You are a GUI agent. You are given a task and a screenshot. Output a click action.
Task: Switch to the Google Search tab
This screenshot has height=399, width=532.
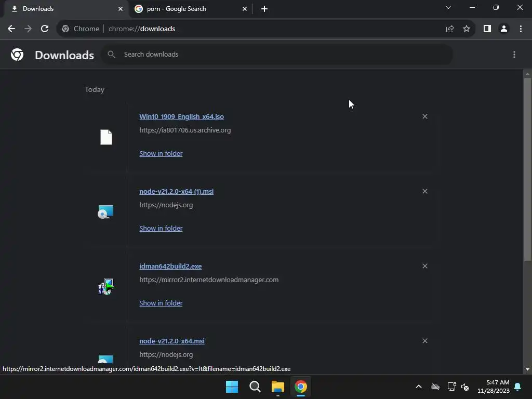pos(190,9)
